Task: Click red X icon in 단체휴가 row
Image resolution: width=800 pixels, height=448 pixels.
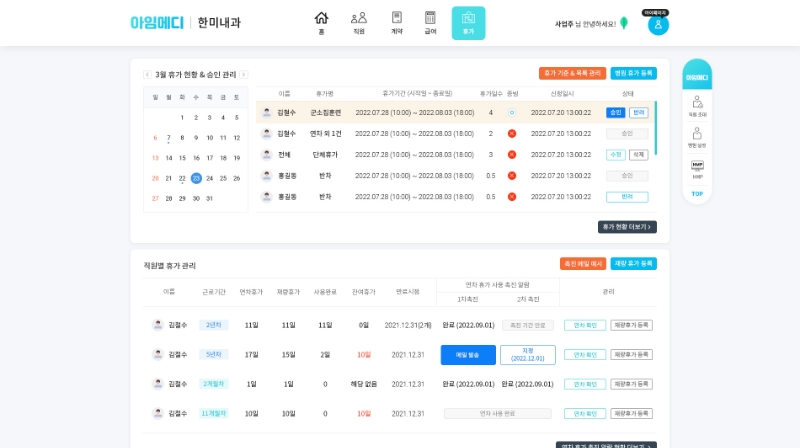Action: [512, 155]
